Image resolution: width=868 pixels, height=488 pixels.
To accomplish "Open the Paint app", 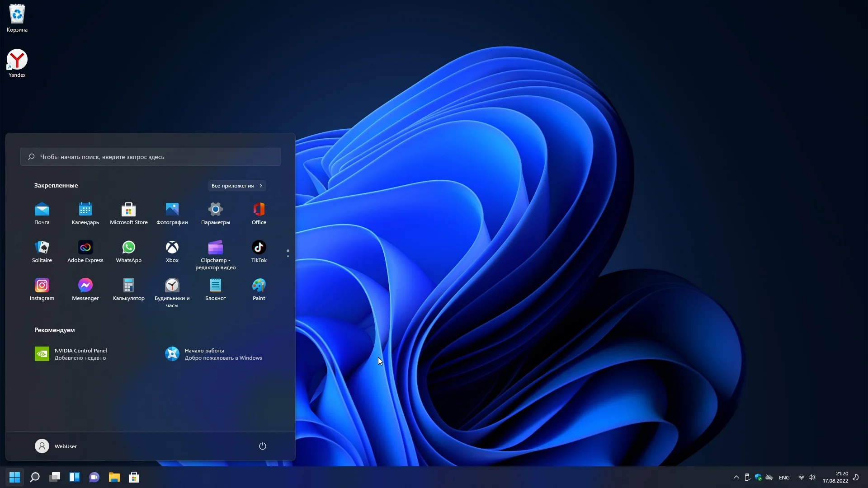I will (259, 286).
